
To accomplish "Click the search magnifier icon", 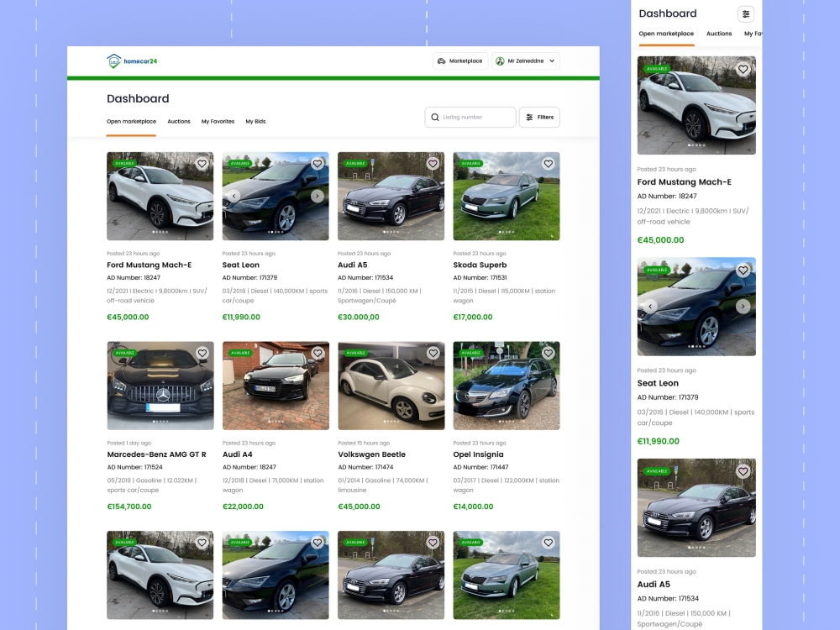I will coord(435,118).
